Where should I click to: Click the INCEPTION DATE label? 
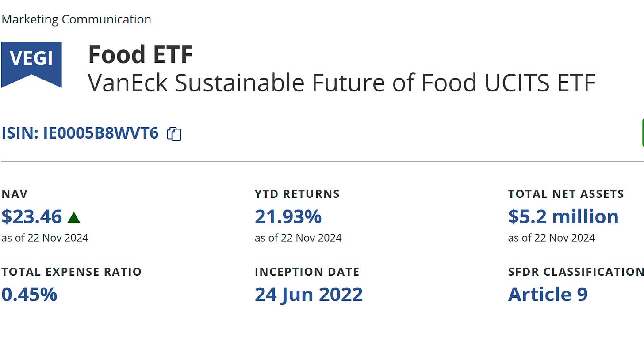[307, 272]
